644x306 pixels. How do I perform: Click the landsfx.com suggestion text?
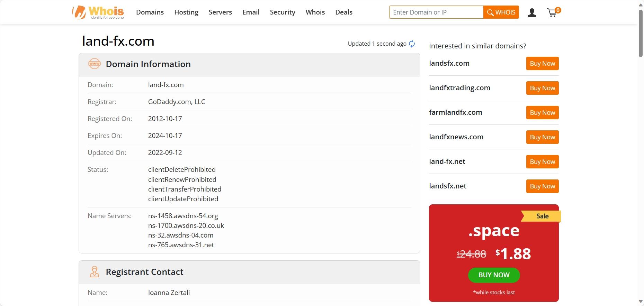pos(449,63)
